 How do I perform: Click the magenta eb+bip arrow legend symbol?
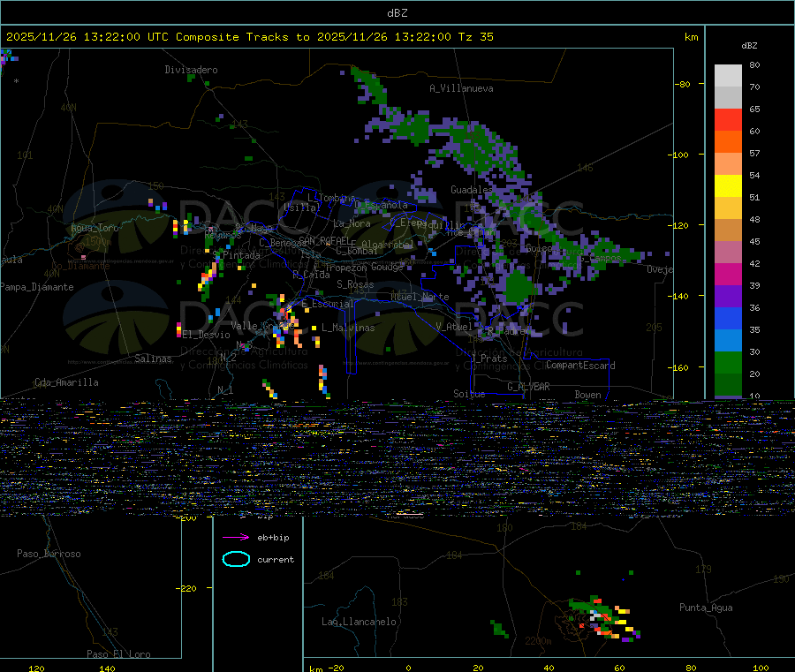[236, 537]
